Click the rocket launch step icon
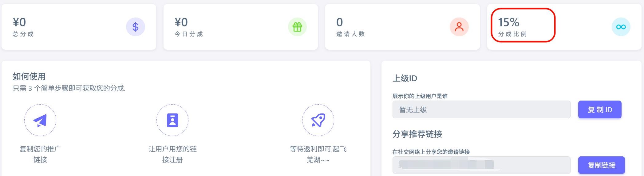This screenshot has width=644, height=176. [318, 120]
